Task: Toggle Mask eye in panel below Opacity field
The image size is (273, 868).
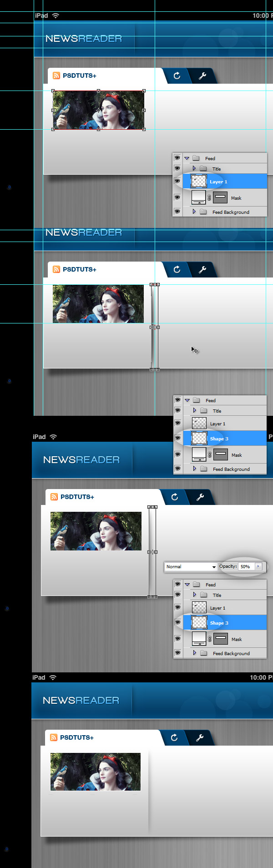Action: click(x=177, y=639)
